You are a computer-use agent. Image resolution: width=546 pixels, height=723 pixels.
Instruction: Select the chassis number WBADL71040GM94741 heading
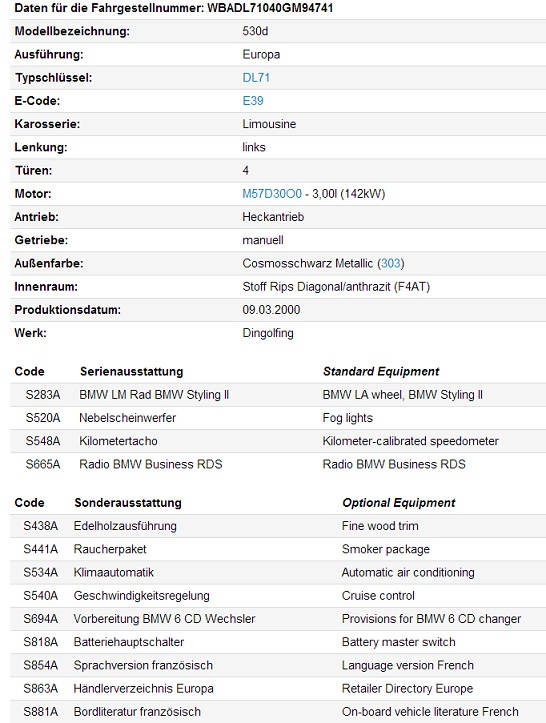173,8
